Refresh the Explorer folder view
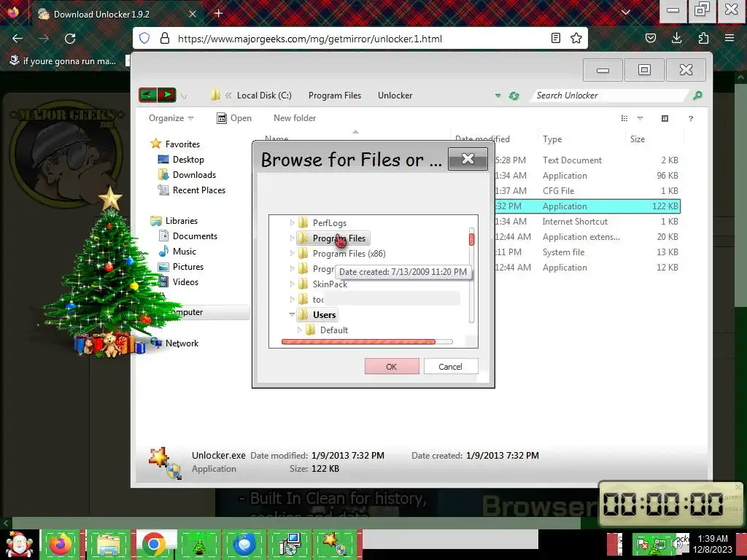Image resolution: width=747 pixels, height=560 pixels. click(x=514, y=96)
